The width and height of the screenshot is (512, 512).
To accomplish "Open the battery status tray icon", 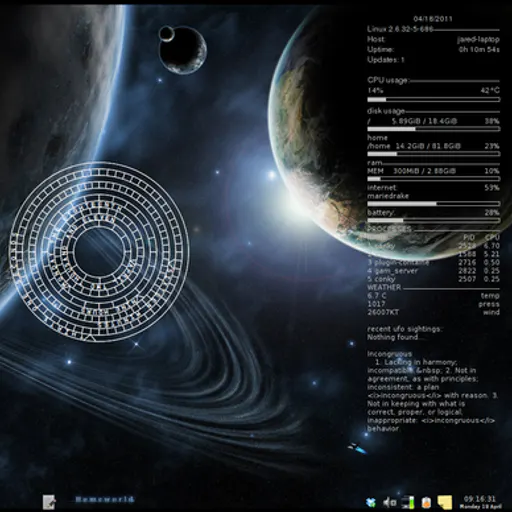I will pyautogui.click(x=426, y=502).
